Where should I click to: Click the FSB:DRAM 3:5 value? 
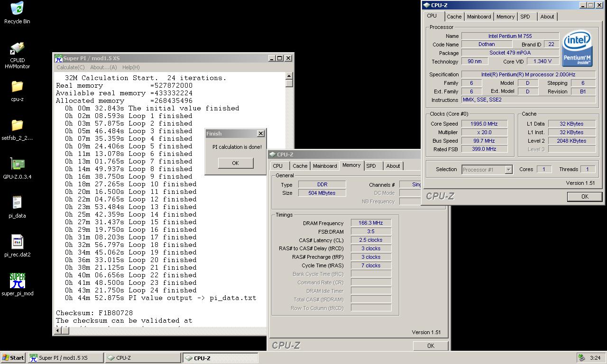371,232
